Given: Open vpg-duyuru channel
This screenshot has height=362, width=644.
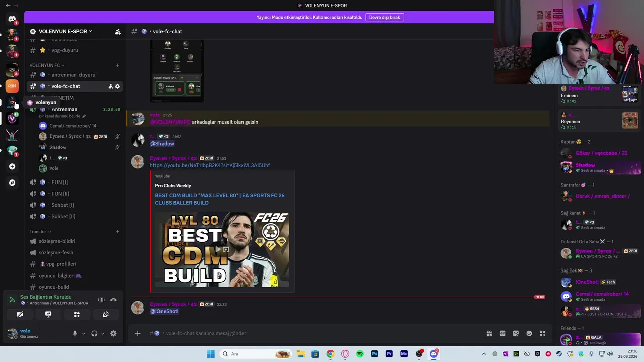Looking at the screenshot, I should 74,50.
